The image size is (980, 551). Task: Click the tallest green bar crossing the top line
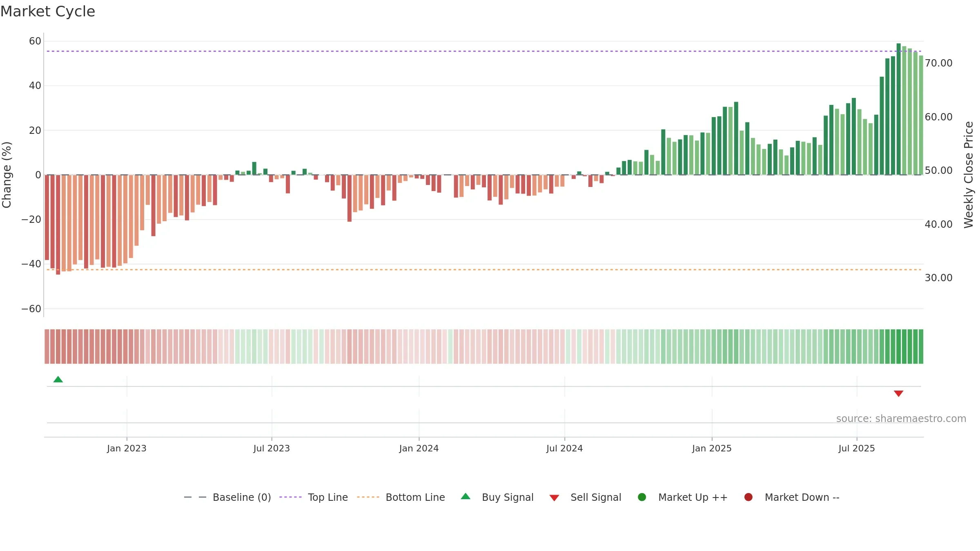[x=898, y=109]
